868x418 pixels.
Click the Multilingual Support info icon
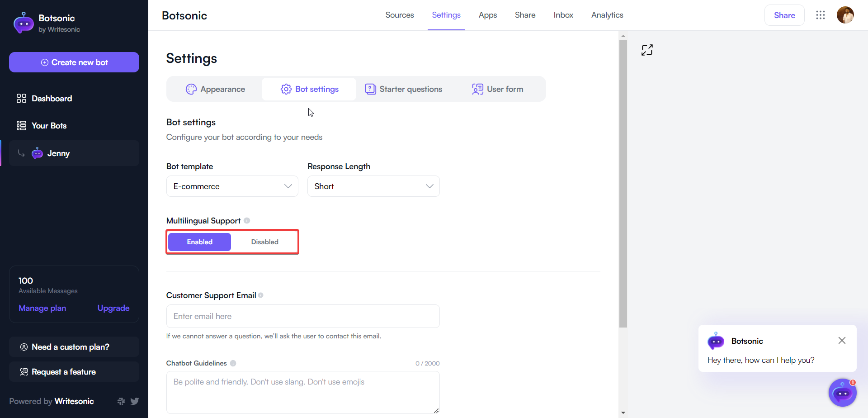click(247, 220)
